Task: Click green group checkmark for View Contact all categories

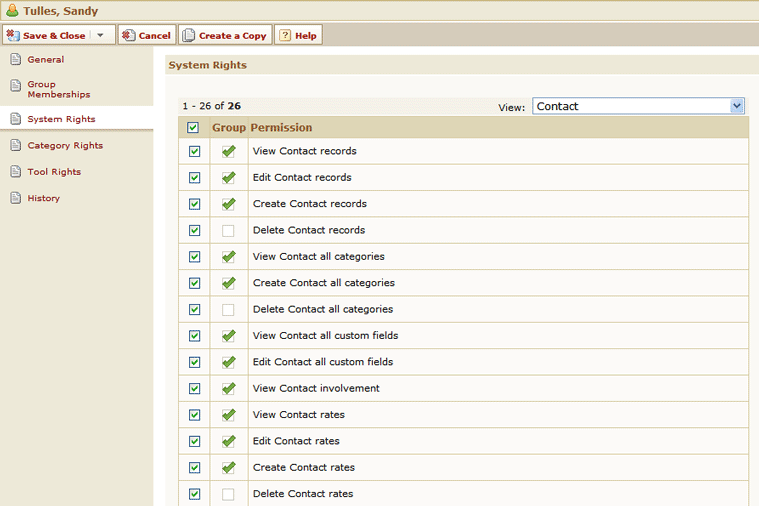Action: tap(229, 257)
